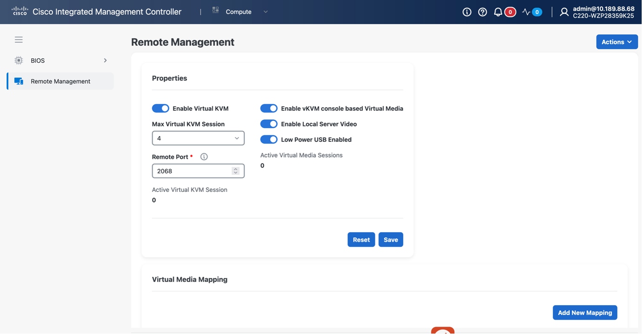Turn off Enable Local Server Video
Image resolution: width=644 pixels, height=335 pixels.
pyautogui.click(x=269, y=124)
